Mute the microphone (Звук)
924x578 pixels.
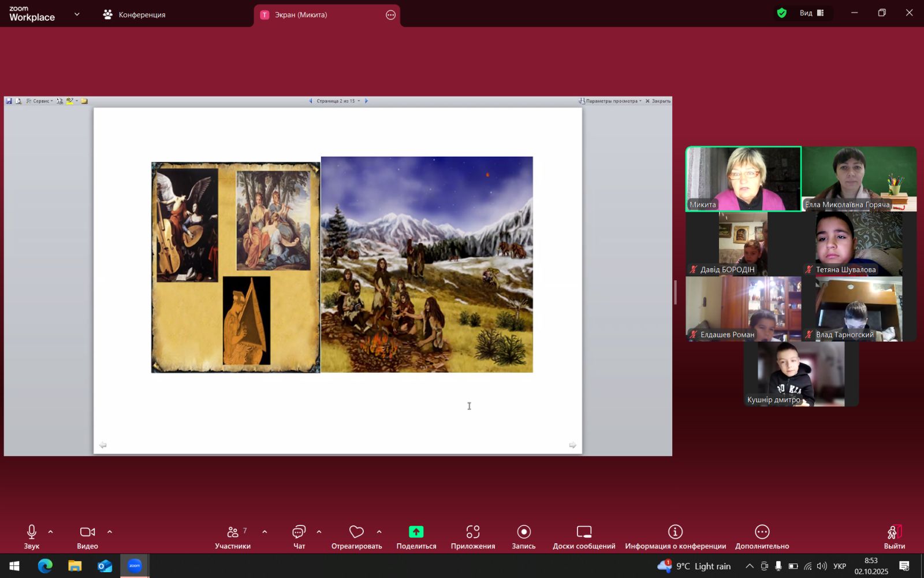(32, 536)
